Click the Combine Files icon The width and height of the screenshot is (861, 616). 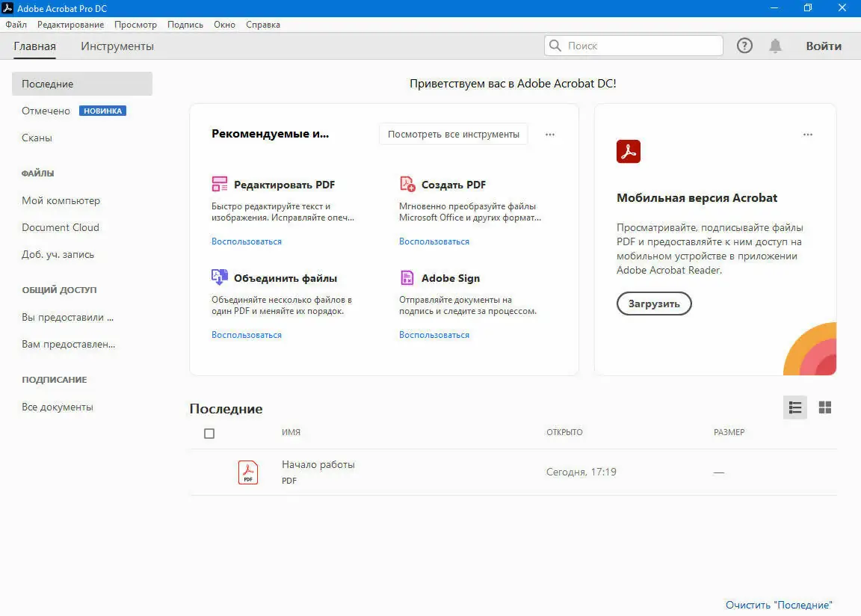(x=219, y=277)
